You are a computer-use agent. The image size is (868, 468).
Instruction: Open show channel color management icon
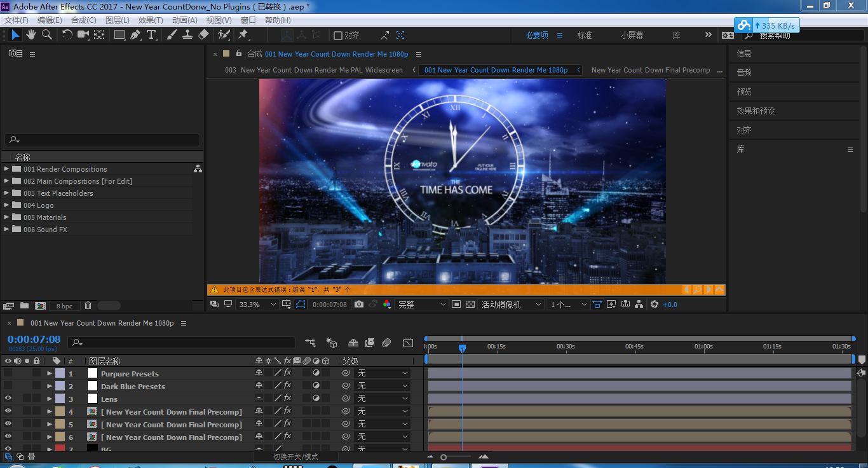pyautogui.click(x=386, y=305)
